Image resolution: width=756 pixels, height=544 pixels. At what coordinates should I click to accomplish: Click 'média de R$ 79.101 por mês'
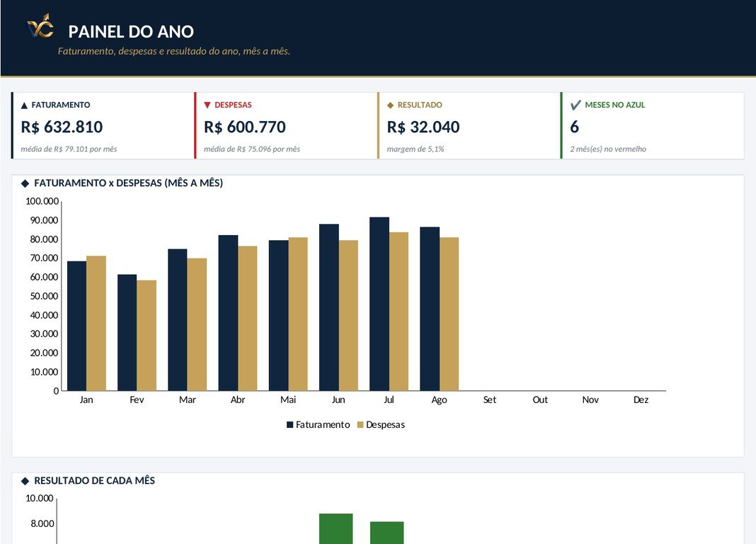[69, 149]
